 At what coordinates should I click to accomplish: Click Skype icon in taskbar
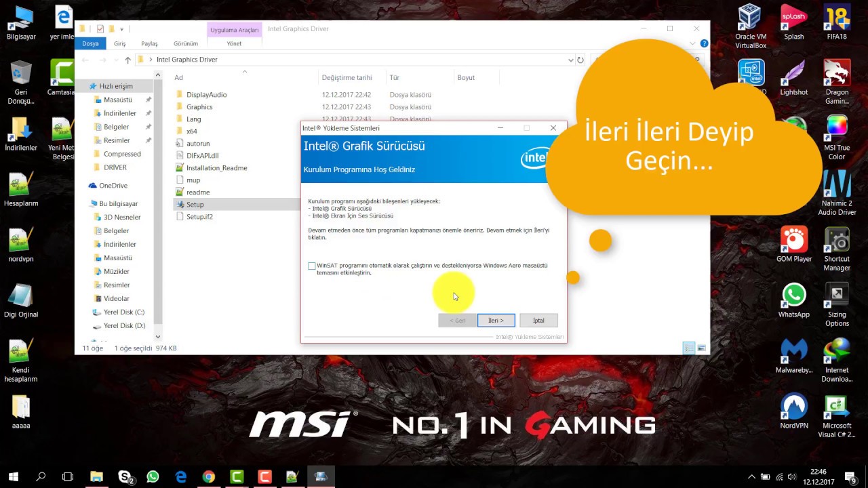[x=125, y=477]
